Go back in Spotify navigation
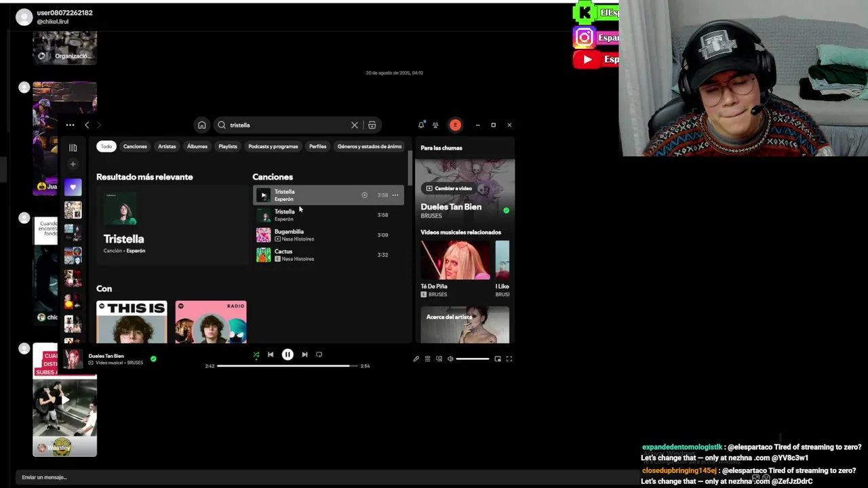This screenshot has width=868, height=488. (x=87, y=125)
